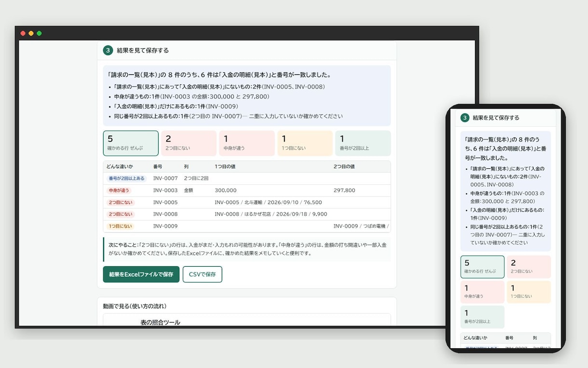Image resolution: width=588 pixels, height=368 pixels.
Task: Click the '中身が違う' badge in the INV-0003 row
Action: [x=120, y=191]
